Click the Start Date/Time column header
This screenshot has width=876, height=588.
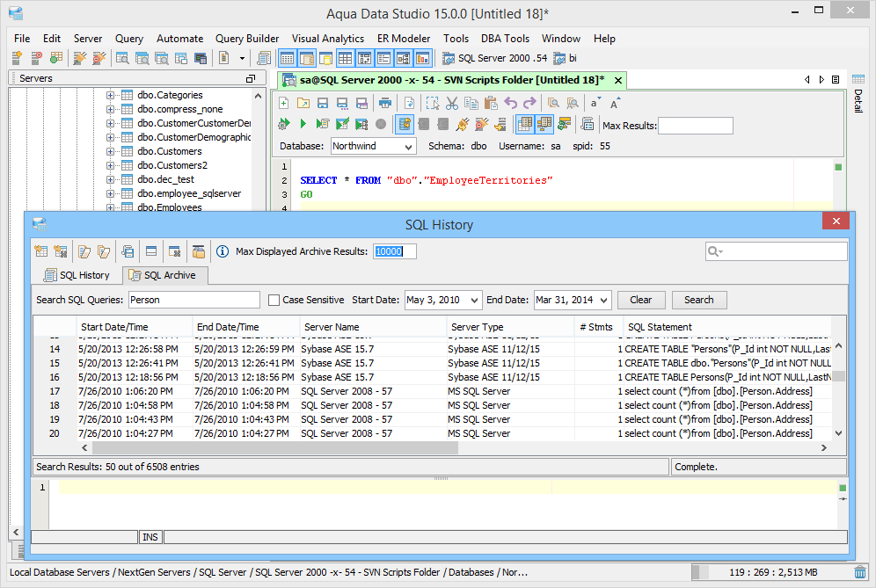[134, 327]
